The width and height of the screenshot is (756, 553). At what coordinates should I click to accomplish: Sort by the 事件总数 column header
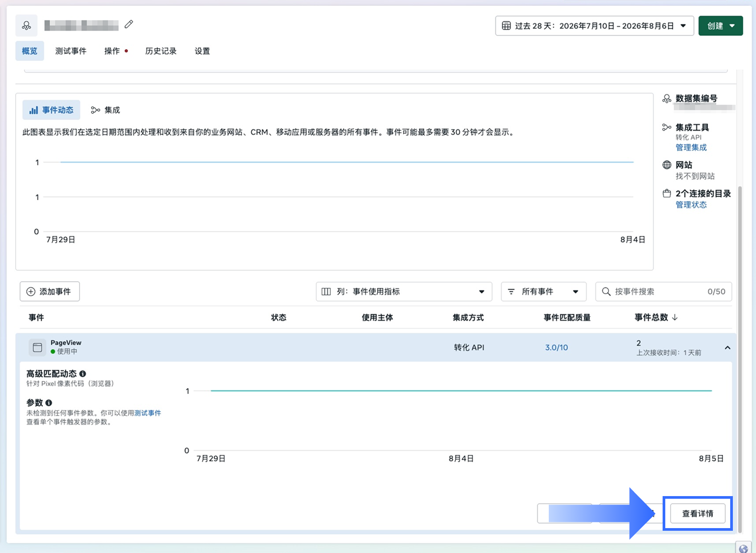(x=656, y=317)
